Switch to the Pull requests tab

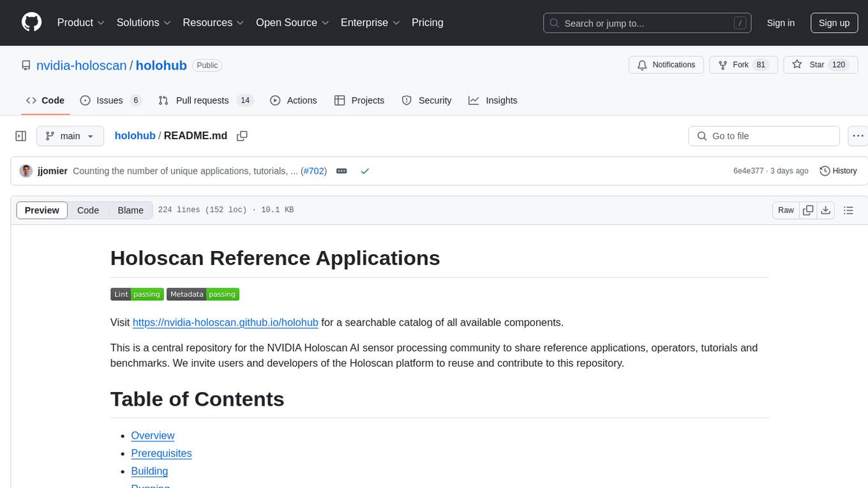coord(206,100)
